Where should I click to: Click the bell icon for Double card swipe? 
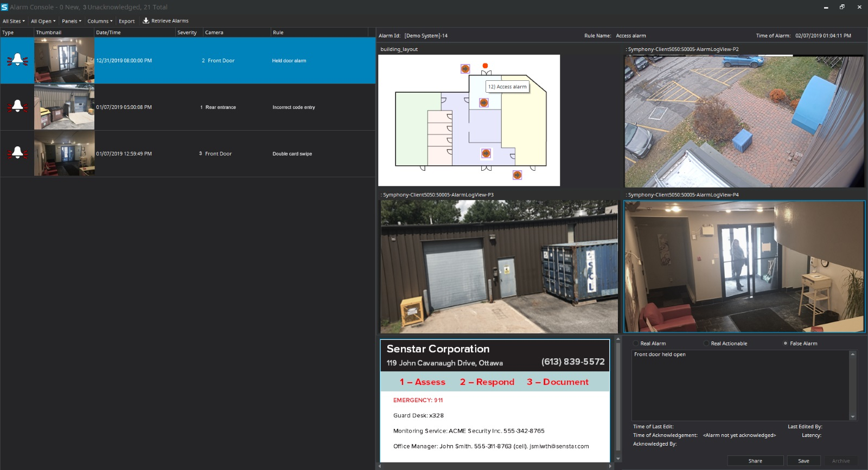tap(17, 153)
